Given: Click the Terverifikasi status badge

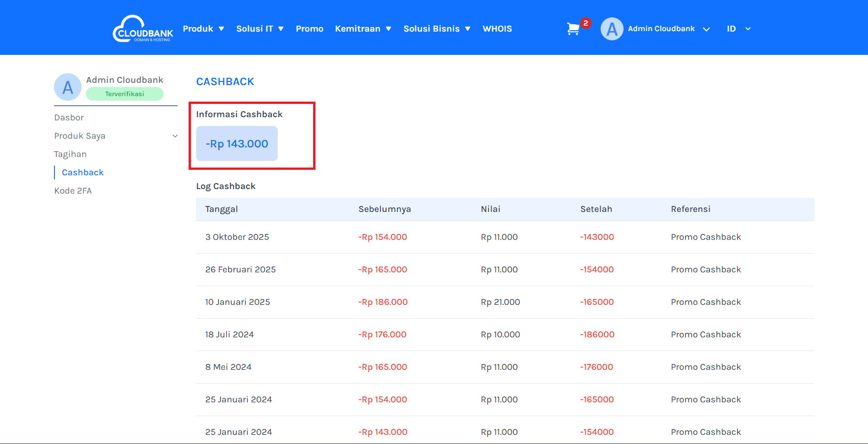Looking at the screenshot, I should click(x=125, y=94).
